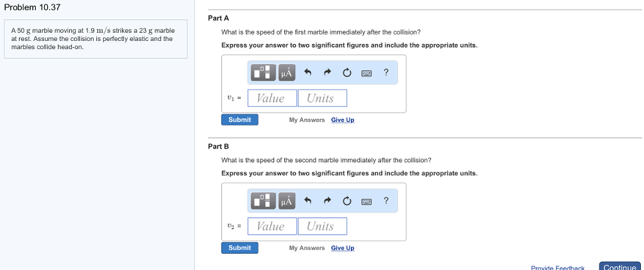The width and height of the screenshot is (644, 270).
Task: Submit the Part A answer
Action: coord(240,120)
